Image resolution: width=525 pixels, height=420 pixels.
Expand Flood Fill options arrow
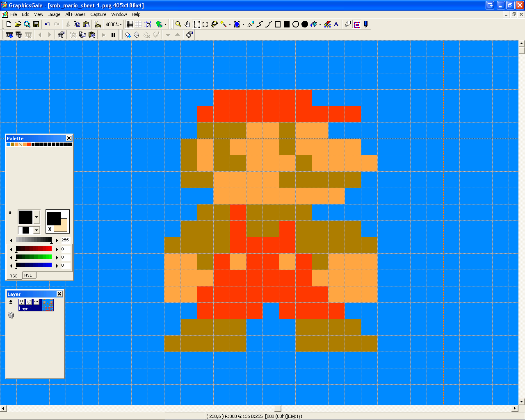coord(320,25)
